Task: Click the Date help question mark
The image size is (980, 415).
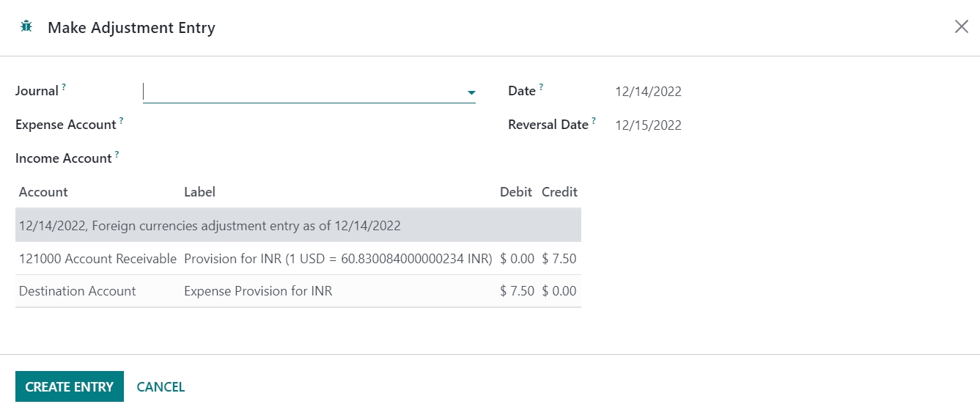Action: click(x=541, y=87)
